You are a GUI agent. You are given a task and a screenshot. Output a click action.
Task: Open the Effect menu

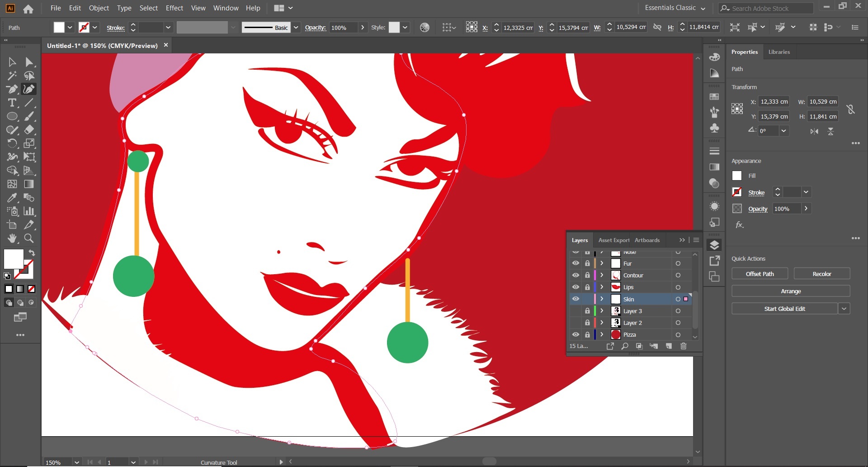[x=175, y=8]
